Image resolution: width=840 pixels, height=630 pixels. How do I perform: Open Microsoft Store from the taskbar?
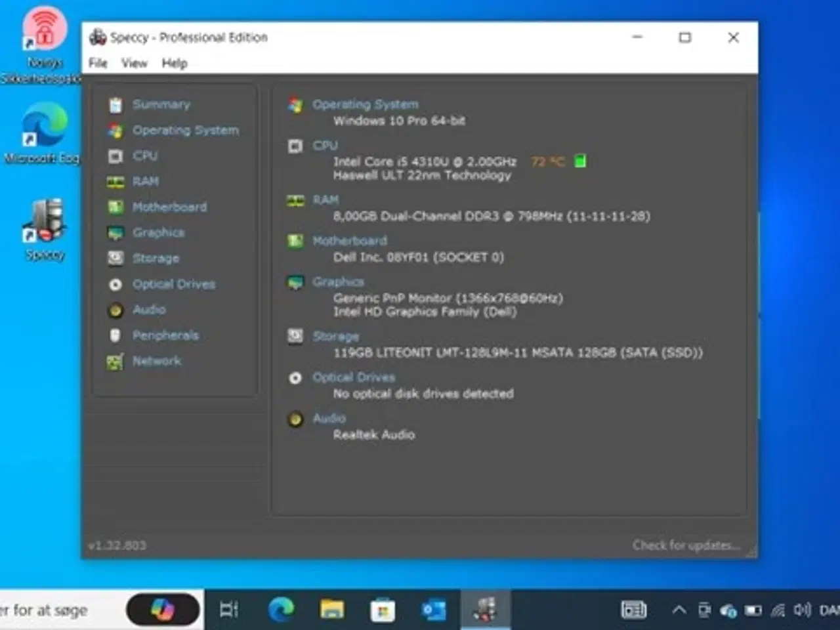click(383, 610)
